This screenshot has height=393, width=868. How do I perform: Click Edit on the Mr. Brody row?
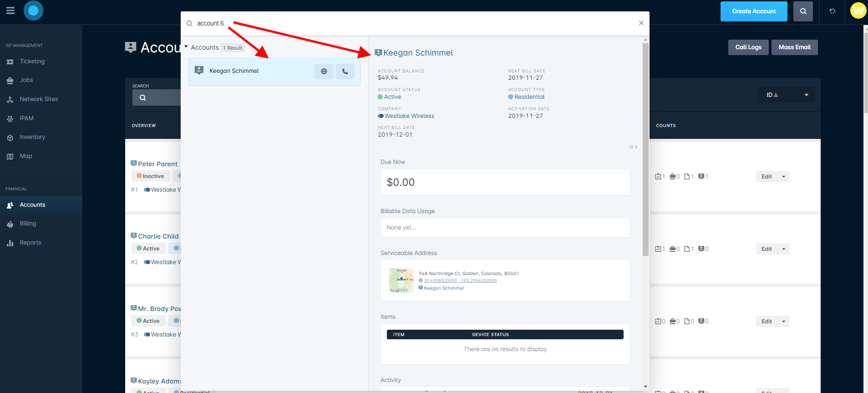(766, 322)
